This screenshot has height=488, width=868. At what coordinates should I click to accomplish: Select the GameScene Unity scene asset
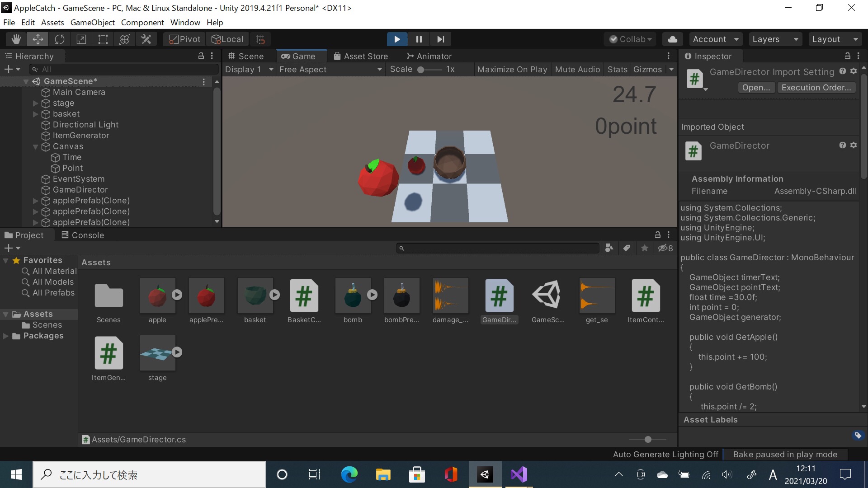[548, 301]
